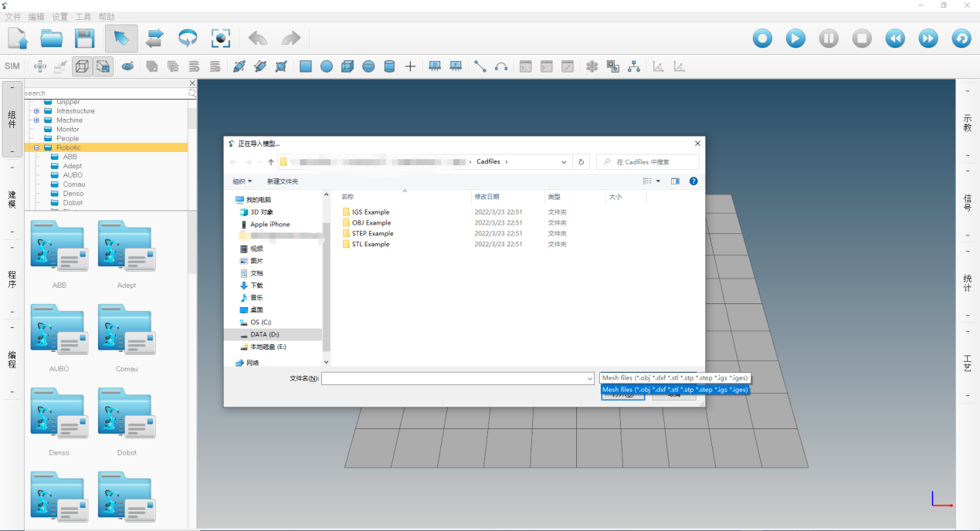
Task: Toggle the SIM mode button
Action: tap(12, 67)
